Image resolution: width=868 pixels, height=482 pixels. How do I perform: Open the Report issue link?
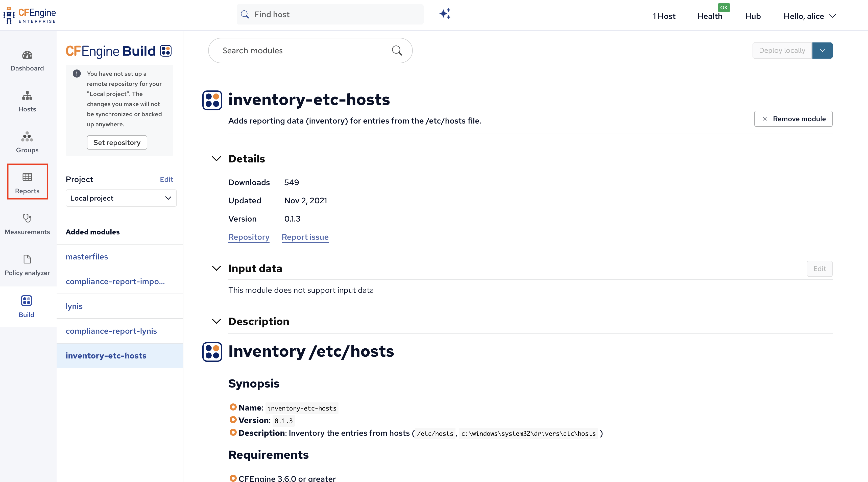(305, 237)
